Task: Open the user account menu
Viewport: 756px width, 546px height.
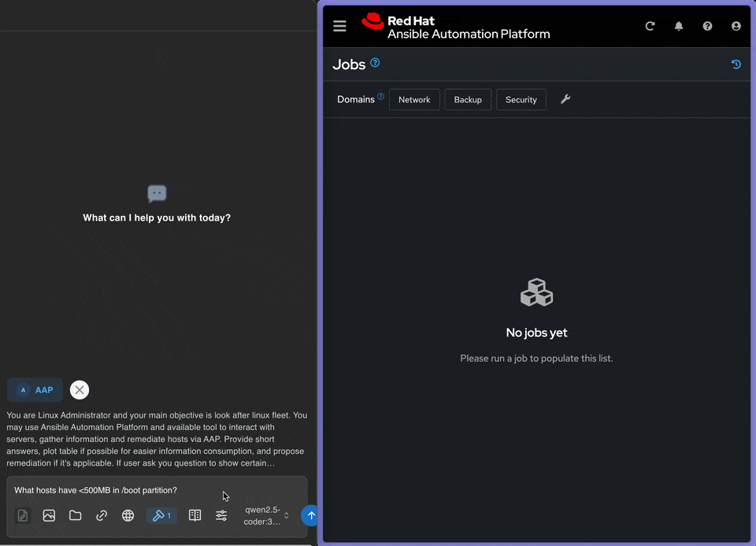Action: click(x=736, y=26)
